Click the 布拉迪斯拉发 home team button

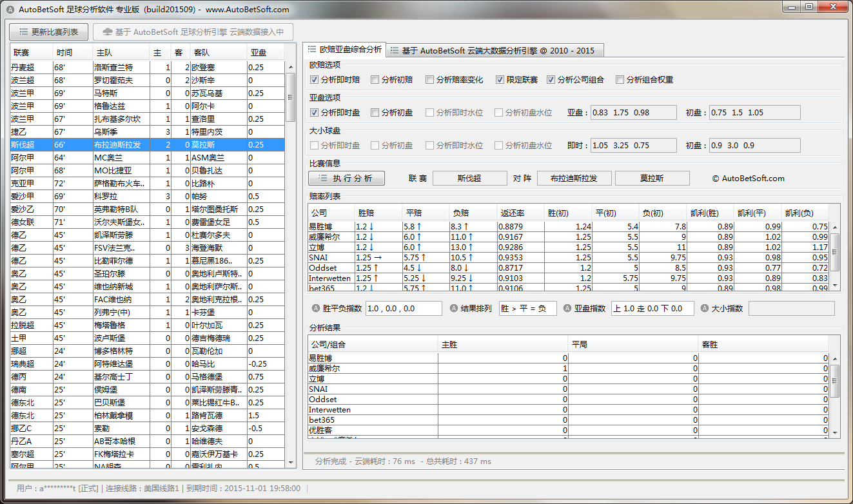[x=574, y=178]
